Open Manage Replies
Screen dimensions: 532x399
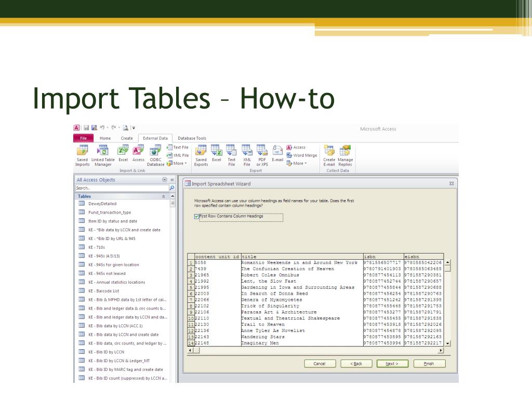coord(345,155)
